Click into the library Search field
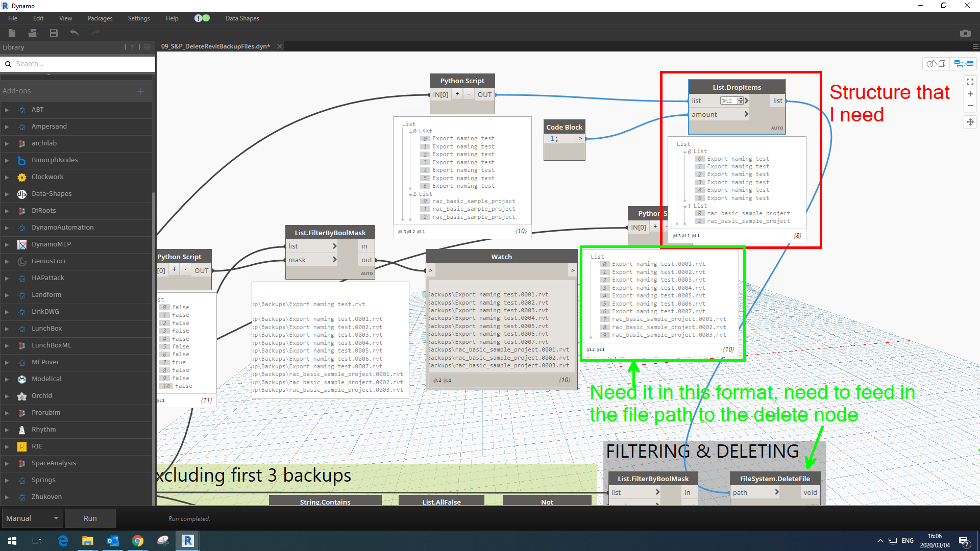This screenshot has width=980, height=551. click(x=78, y=64)
